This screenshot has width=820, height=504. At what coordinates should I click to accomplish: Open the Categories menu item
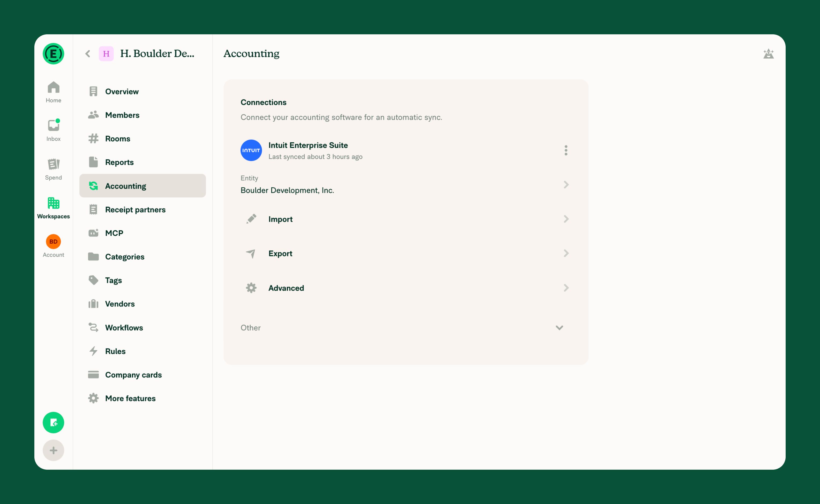pyautogui.click(x=142, y=257)
